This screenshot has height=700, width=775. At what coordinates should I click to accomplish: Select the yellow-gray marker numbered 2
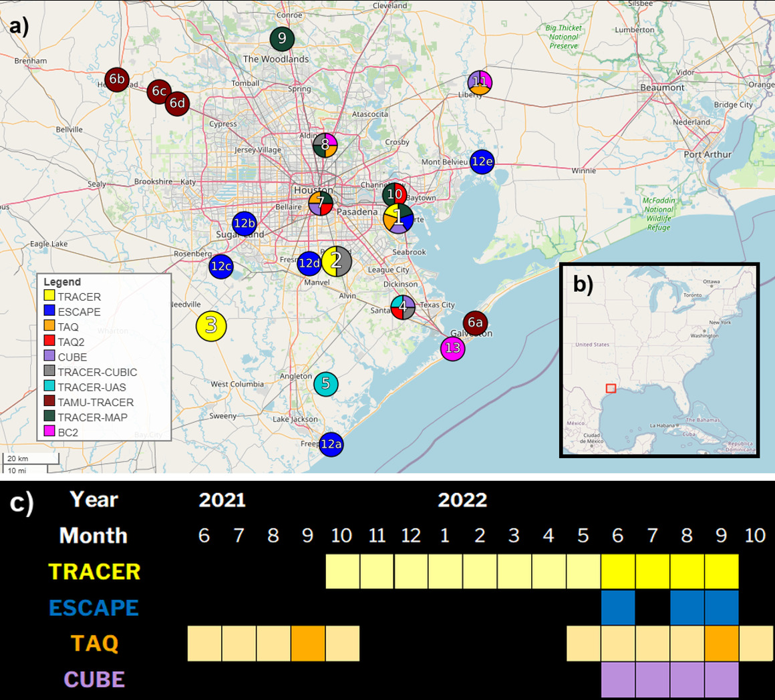pos(336,260)
